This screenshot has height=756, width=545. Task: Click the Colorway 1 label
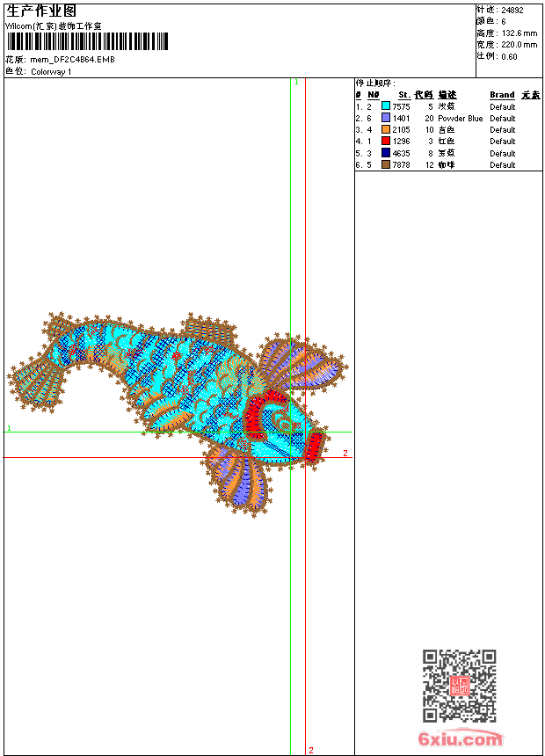pyautogui.click(x=51, y=71)
